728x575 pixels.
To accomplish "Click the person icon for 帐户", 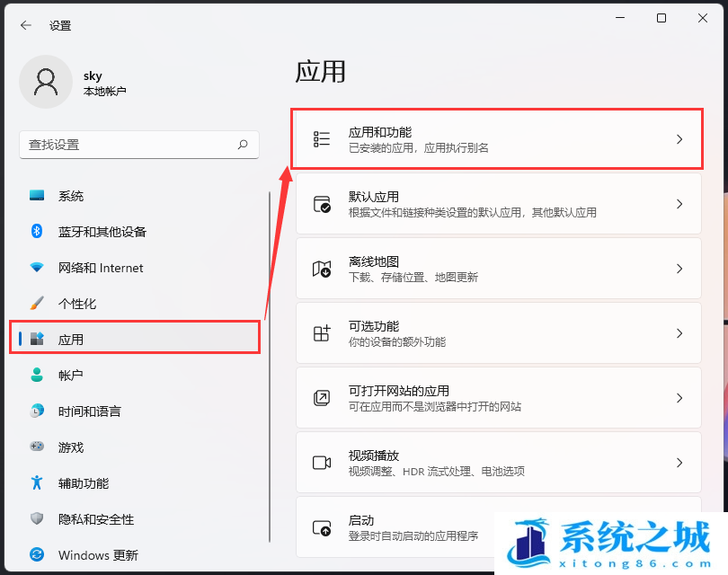I will pos(37,375).
